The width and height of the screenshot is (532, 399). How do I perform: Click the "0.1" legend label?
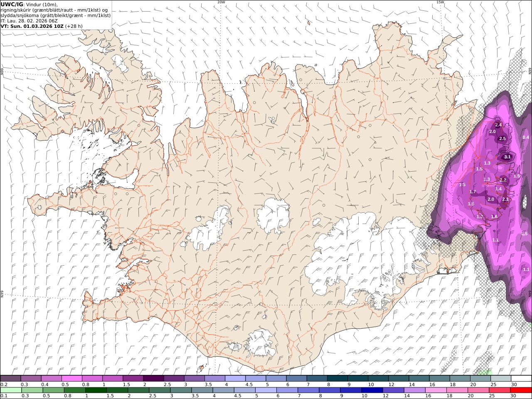3,396
